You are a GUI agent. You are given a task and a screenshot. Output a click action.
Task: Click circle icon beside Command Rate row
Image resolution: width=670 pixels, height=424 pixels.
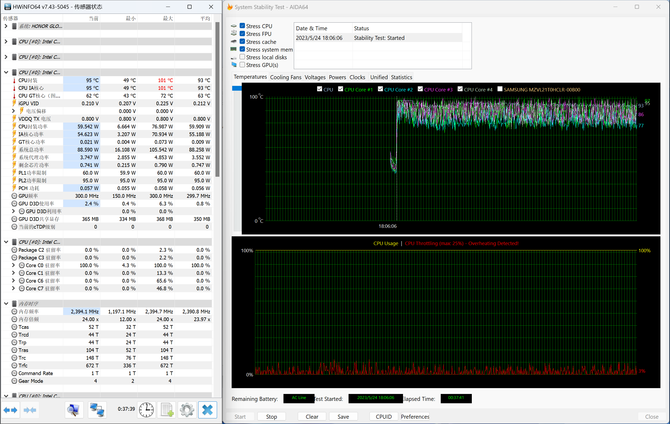pos(14,373)
